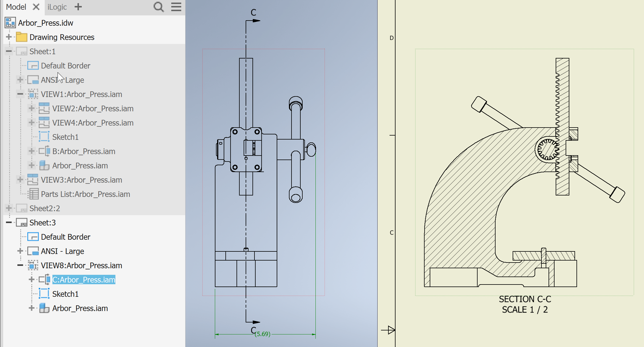The width and height of the screenshot is (644, 347).
Task: Click the section view icon for C:Arbor_Press.iam
Action: (44, 280)
